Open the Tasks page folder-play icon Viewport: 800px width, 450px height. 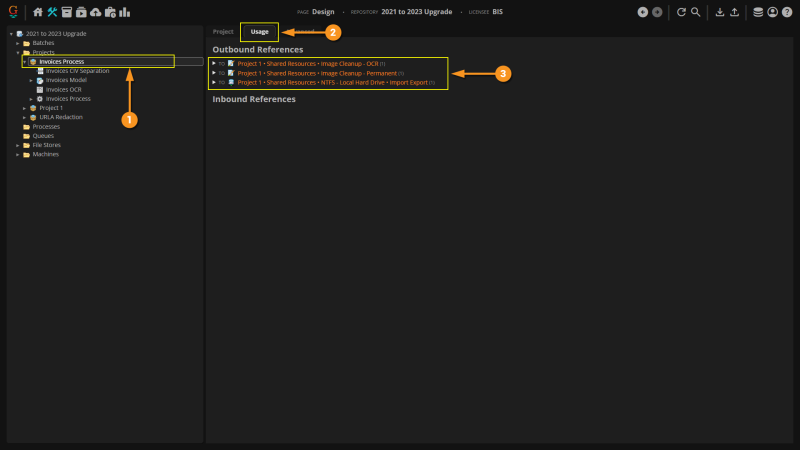tap(81, 12)
